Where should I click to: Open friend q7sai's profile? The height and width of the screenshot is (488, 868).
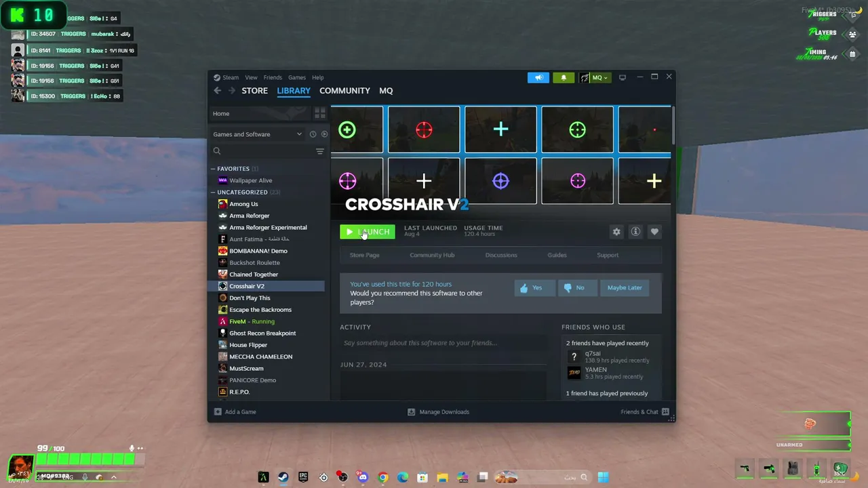(592, 354)
